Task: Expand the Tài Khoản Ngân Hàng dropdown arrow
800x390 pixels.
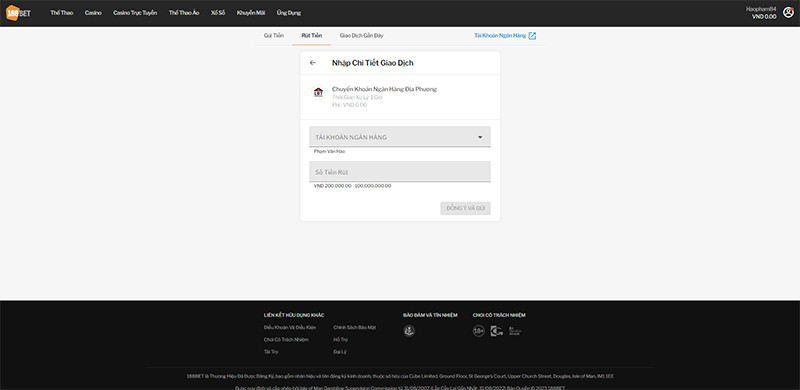Action: point(480,137)
